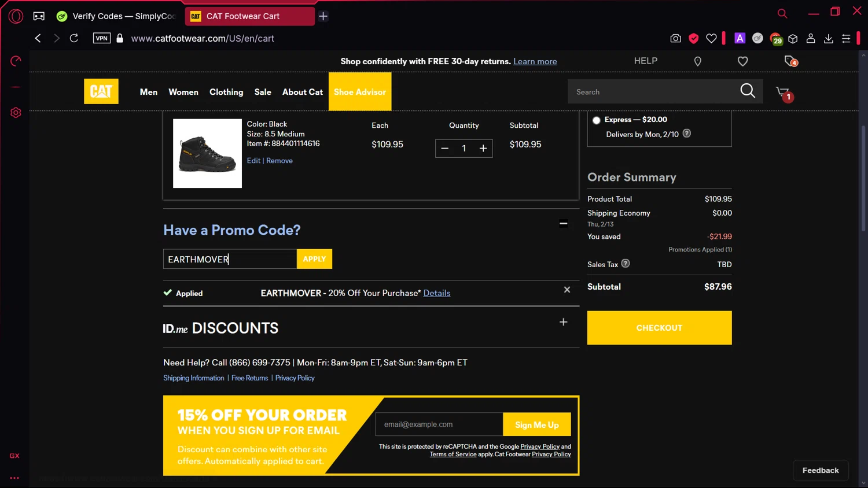Open the purple A extension icon
Image resolution: width=868 pixels, height=488 pixels.
click(x=740, y=38)
